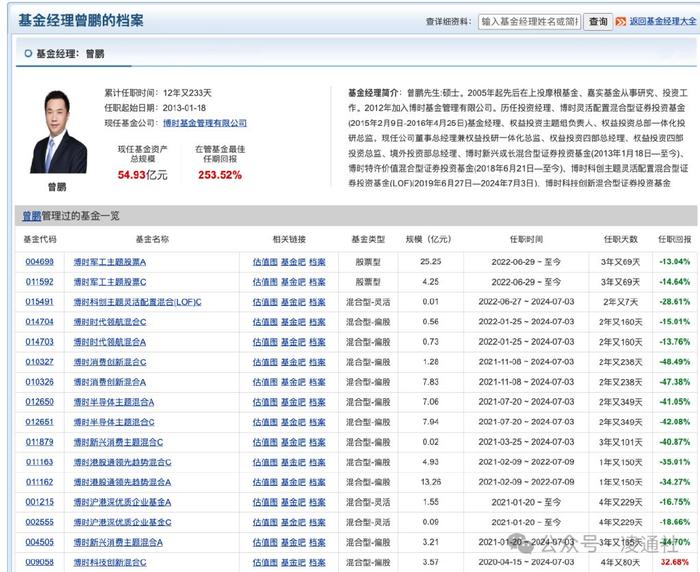The width and height of the screenshot is (700, 572).
Task: Open fund 博时半导体主题混合A
Action: click(x=114, y=402)
